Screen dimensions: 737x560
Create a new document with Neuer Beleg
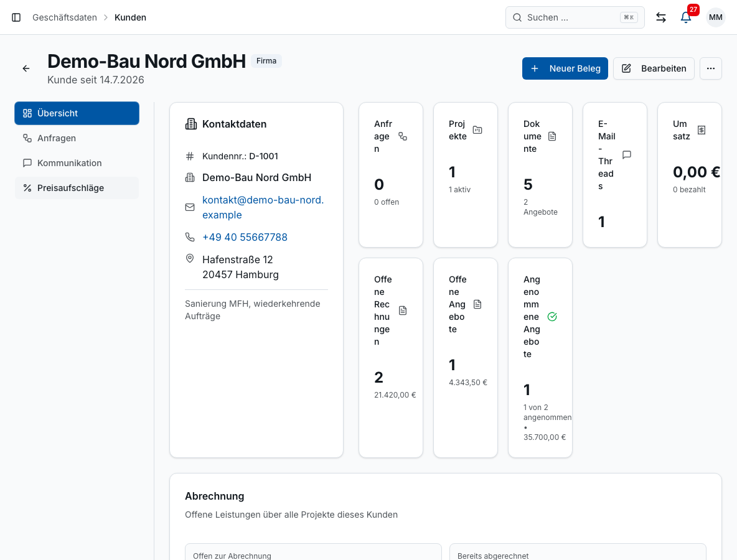click(565, 68)
